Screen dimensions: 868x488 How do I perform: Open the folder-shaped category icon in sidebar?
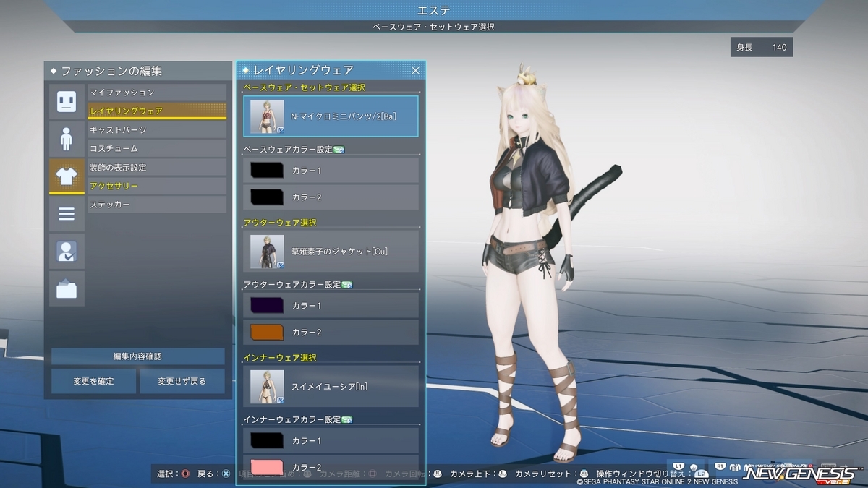pos(67,289)
